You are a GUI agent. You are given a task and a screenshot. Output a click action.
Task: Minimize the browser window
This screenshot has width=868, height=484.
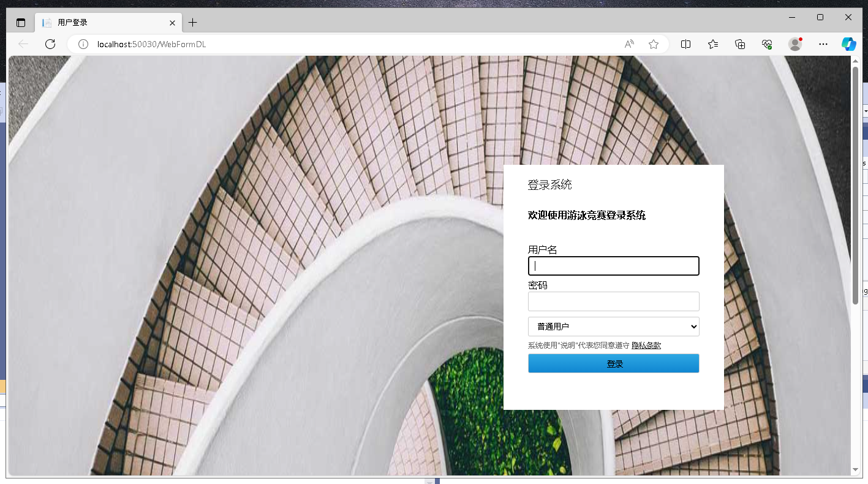[792, 17]
